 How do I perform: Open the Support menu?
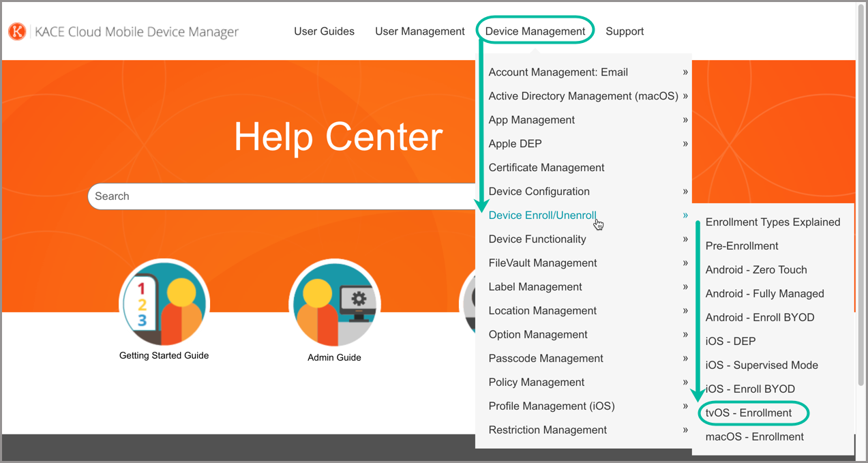click(x=625, y=31)
